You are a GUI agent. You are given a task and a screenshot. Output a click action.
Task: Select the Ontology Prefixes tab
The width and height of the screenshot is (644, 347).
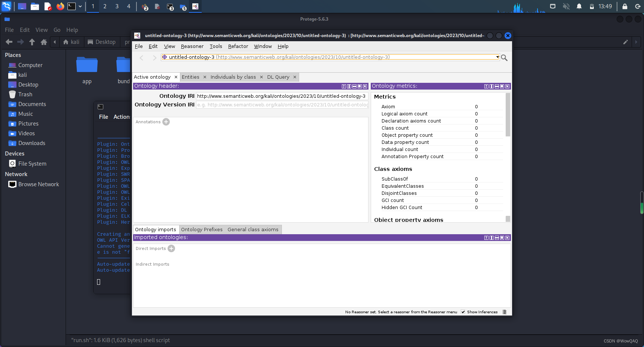tap(202, 230)
